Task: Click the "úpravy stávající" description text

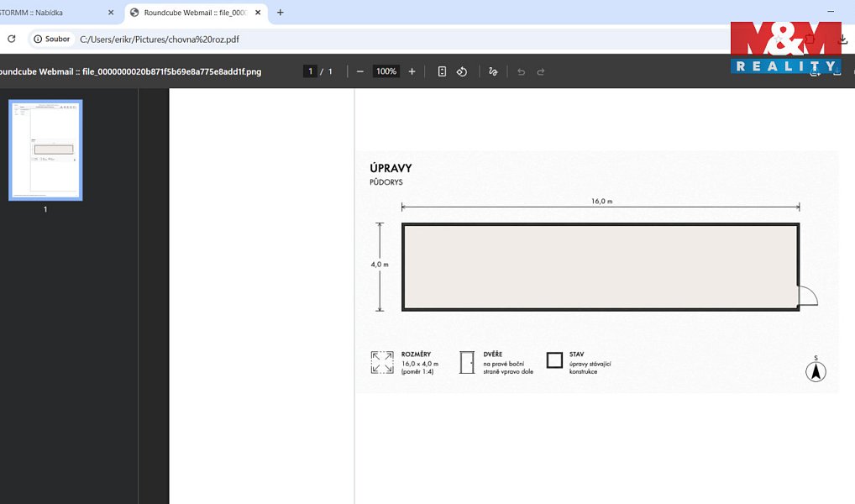Action: coord(590,363)
